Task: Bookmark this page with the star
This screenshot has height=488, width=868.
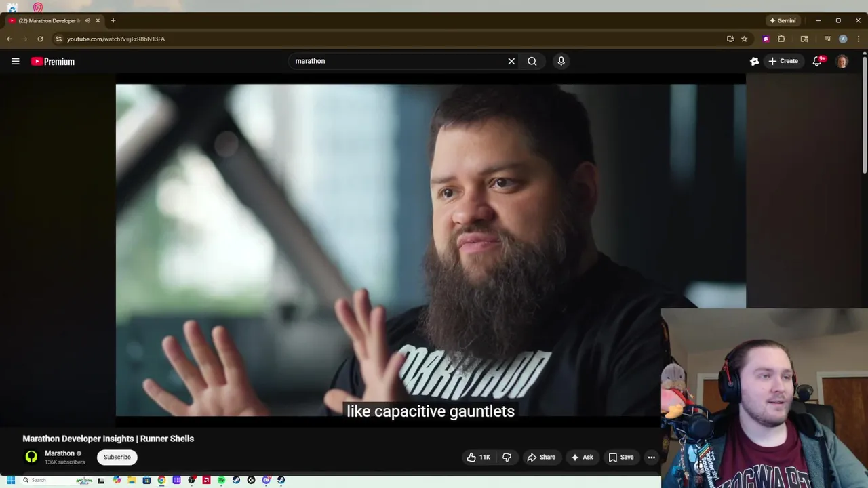Action: [744, 39]
